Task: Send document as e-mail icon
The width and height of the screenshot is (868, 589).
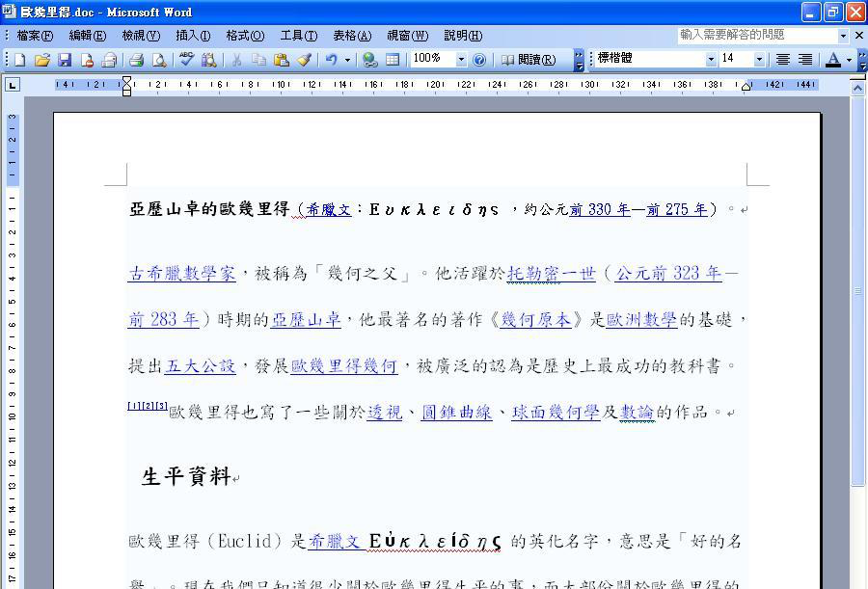Action: pyautogui.click(x=109, y=59)
